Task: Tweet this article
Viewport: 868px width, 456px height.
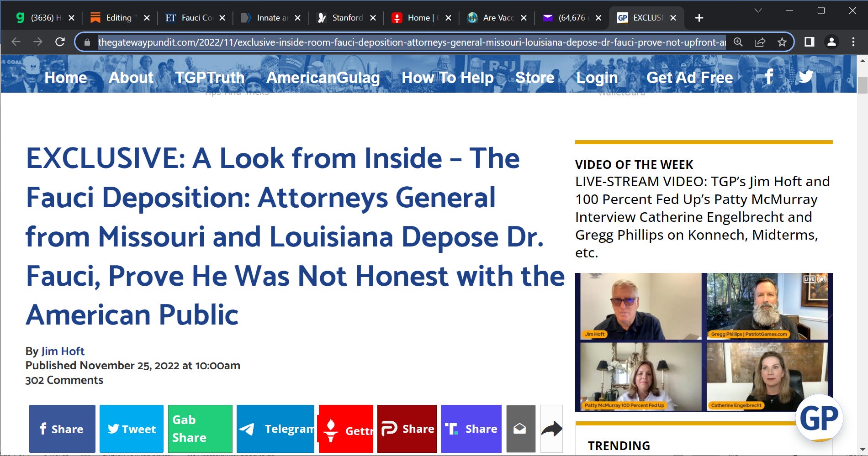Action: point(132,429)
